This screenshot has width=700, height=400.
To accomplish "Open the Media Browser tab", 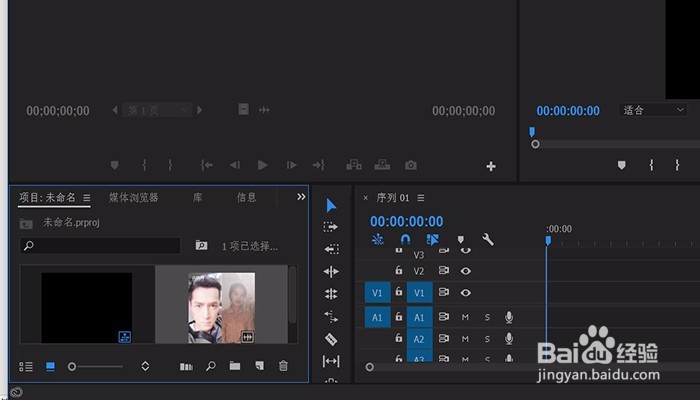I will point(133,197).
